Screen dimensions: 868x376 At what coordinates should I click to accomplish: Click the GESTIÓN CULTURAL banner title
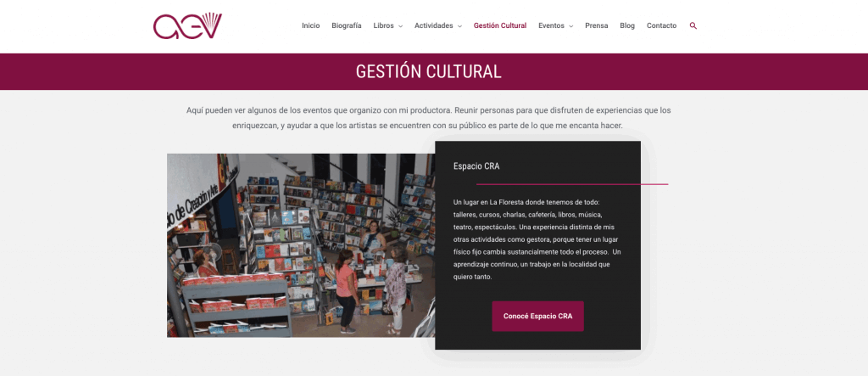tap(428, 71)
